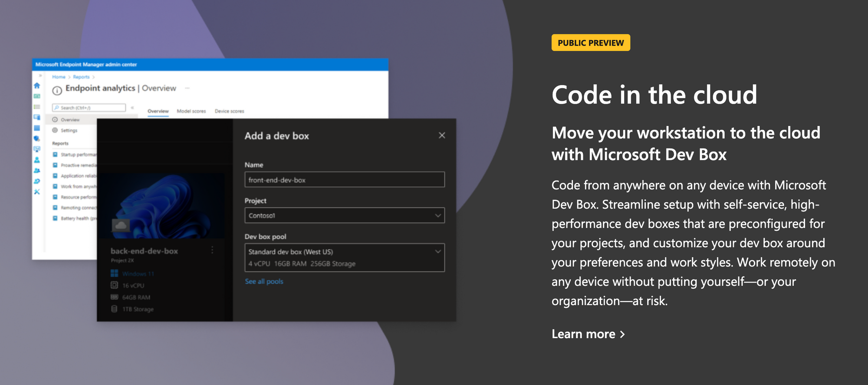Viewport: 868px width, 385px height.
Task: Open All services list icon in sidebar
Action: coord(37,106)
